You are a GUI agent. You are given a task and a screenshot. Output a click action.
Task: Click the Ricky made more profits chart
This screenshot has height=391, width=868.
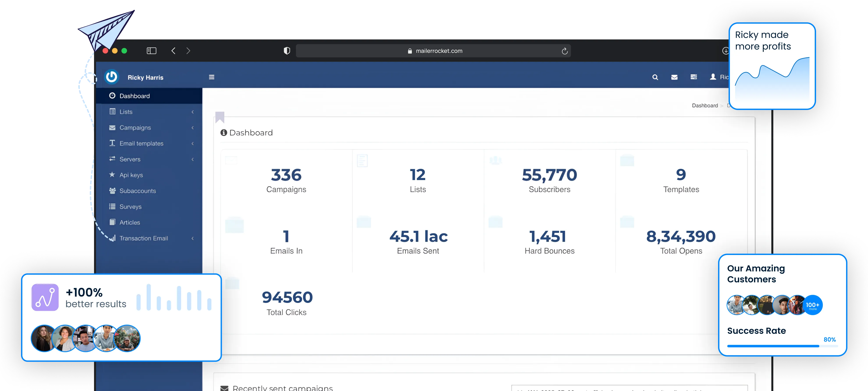[772, 79]
